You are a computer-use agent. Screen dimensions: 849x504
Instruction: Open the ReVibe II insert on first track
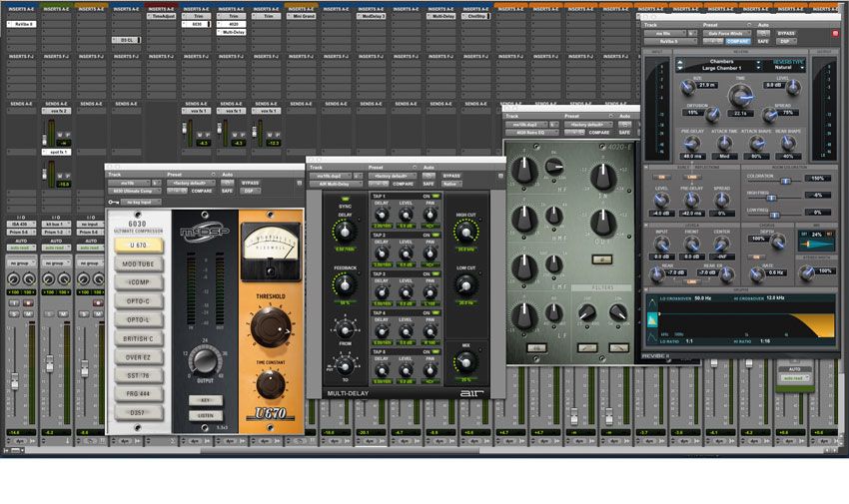(21, 24)
